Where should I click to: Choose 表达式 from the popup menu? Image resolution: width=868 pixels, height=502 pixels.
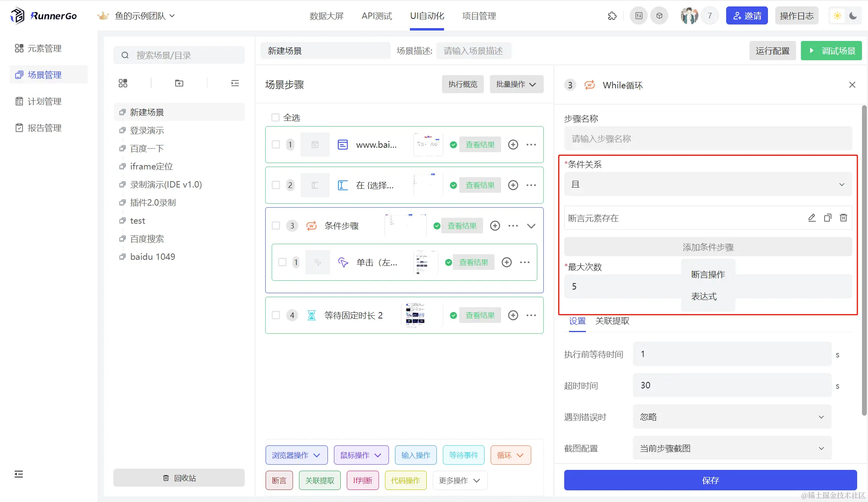[704, 296]
